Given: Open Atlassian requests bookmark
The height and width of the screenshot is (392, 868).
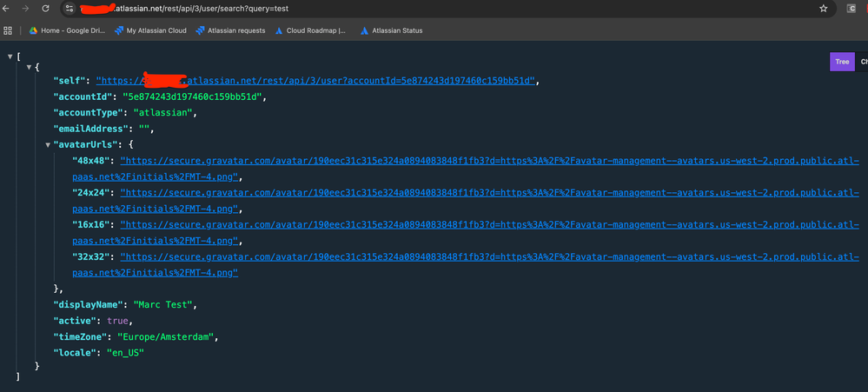Looking at the screenshot, I should pyautogui.click(x=230, y=30).
